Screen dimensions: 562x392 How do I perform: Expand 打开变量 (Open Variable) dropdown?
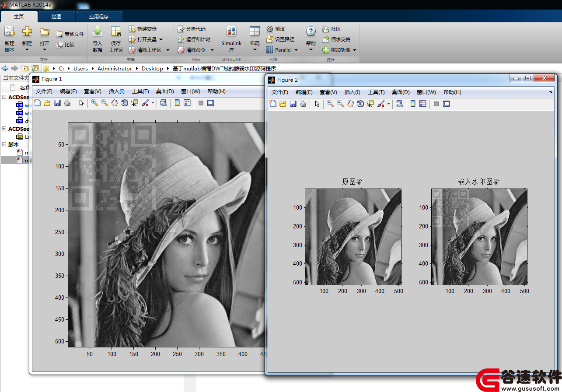[161, 39]
